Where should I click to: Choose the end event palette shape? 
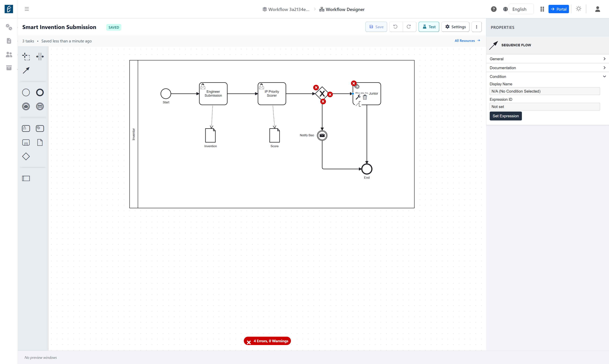[x=40, y=92]
